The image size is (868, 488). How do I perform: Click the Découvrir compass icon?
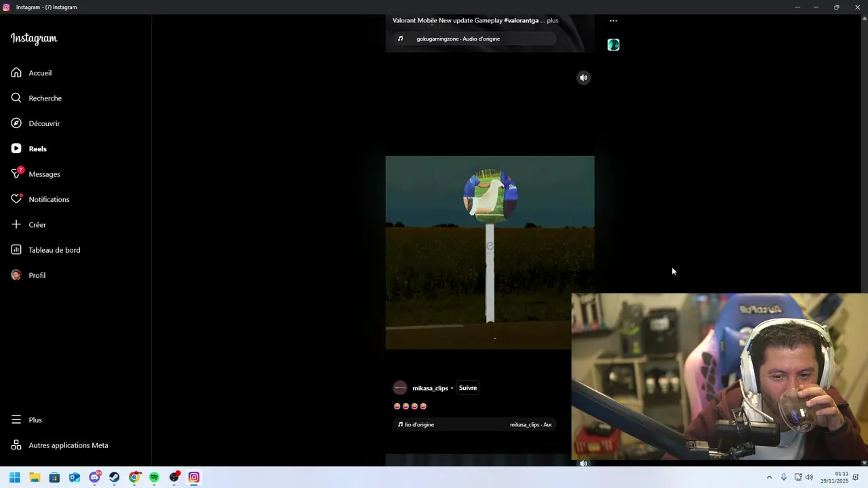click(16, 123)
